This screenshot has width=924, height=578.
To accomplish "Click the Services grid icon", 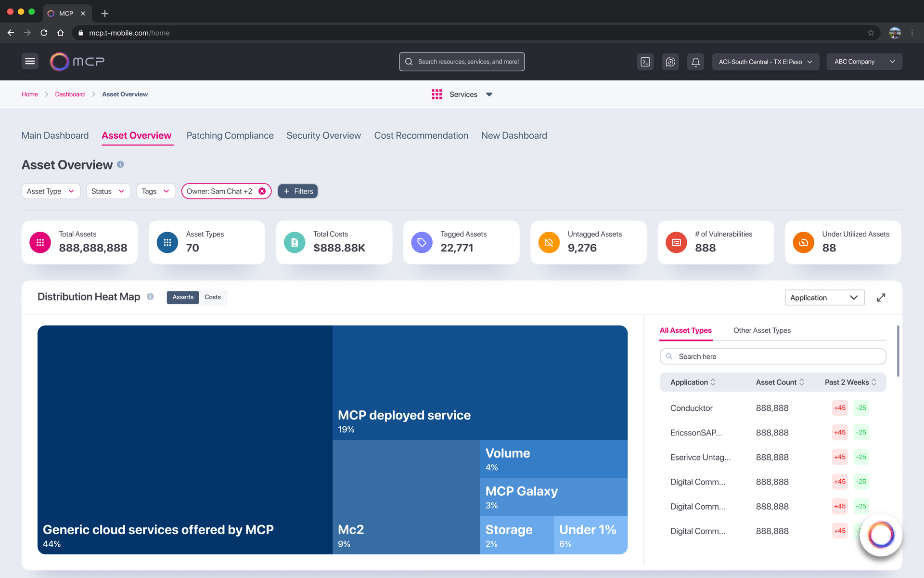I will [436, 94].
